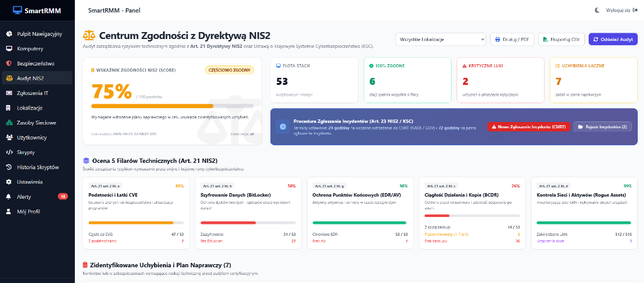The image size is (644, 283).
Task: Click the Bezpieczeństwo shield icon
Action: (9, 64)
